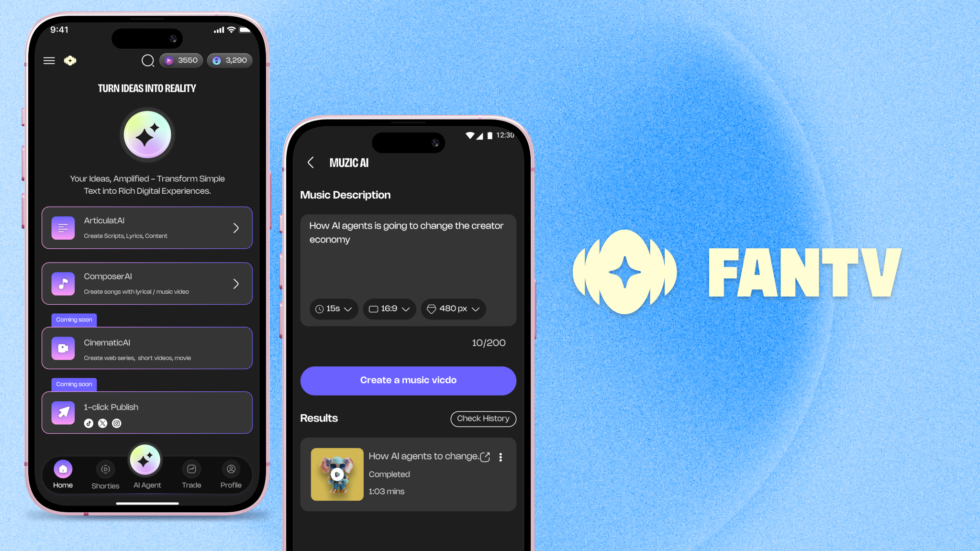Tap the Trade navigation icon
The image size is (980, 551).
pos(191,469)
